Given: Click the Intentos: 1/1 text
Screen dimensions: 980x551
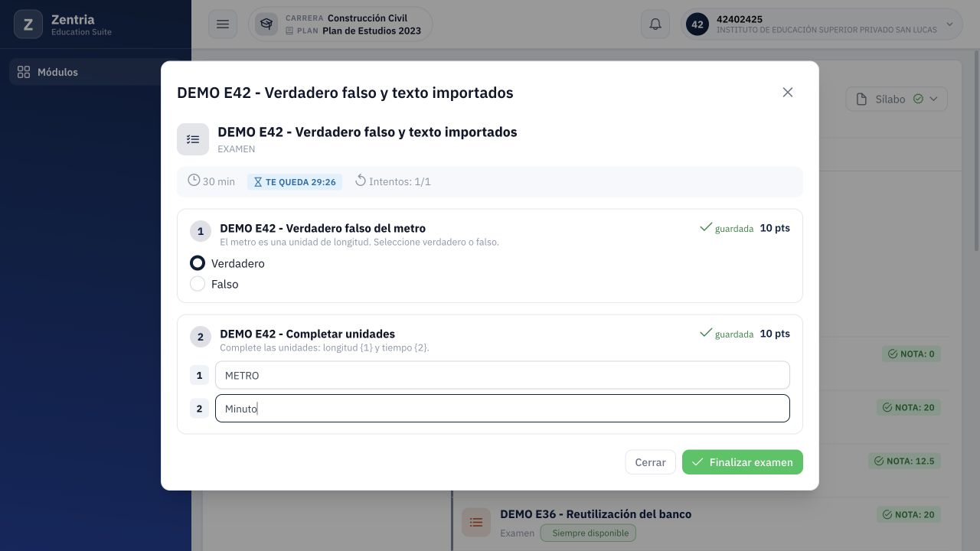Looking at the screenshot, I should [400, 181].
